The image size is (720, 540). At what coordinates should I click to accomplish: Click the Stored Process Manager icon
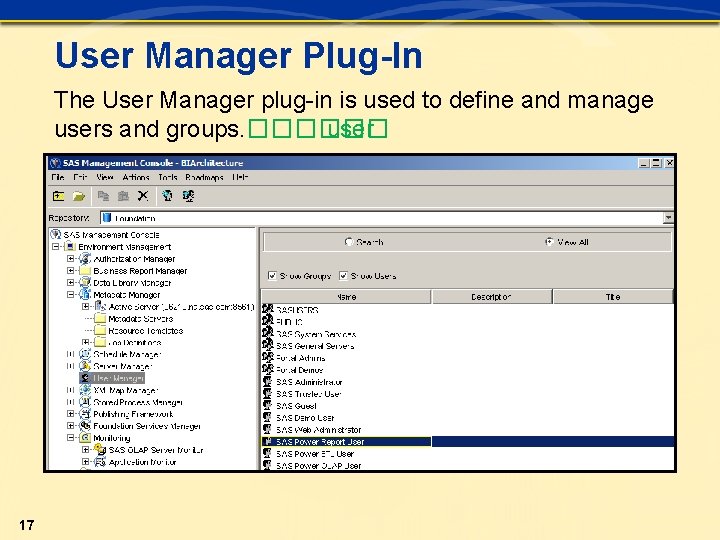[x=85, y=402]
